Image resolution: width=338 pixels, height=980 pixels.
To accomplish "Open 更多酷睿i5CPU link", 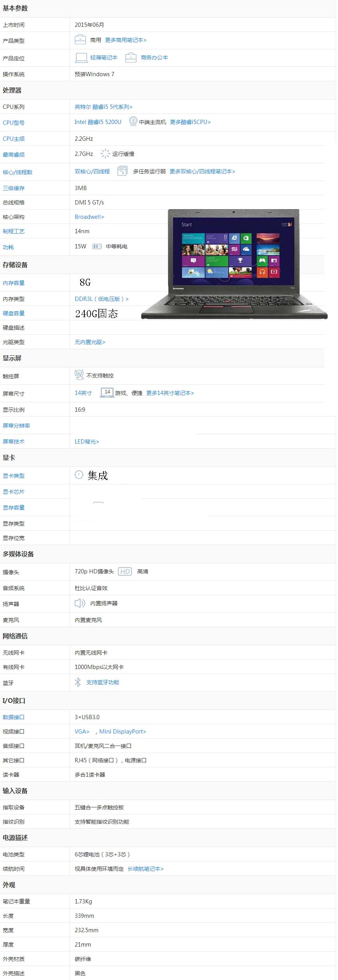I will click(190, 122).
